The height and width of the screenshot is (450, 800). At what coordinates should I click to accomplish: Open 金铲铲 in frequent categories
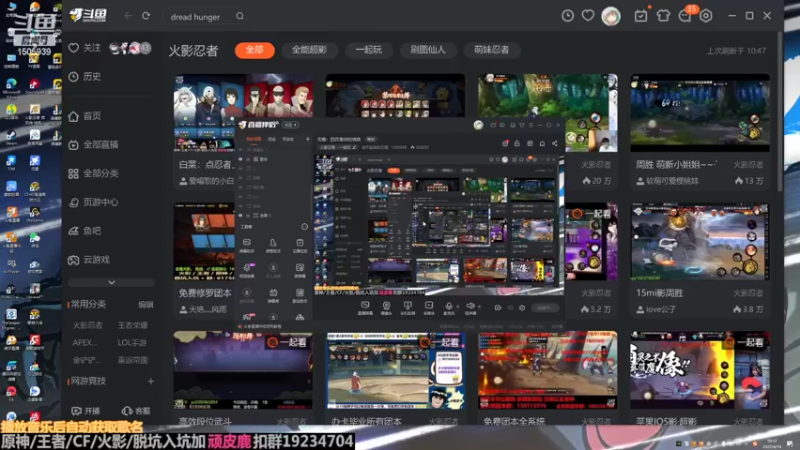[86, 360]
